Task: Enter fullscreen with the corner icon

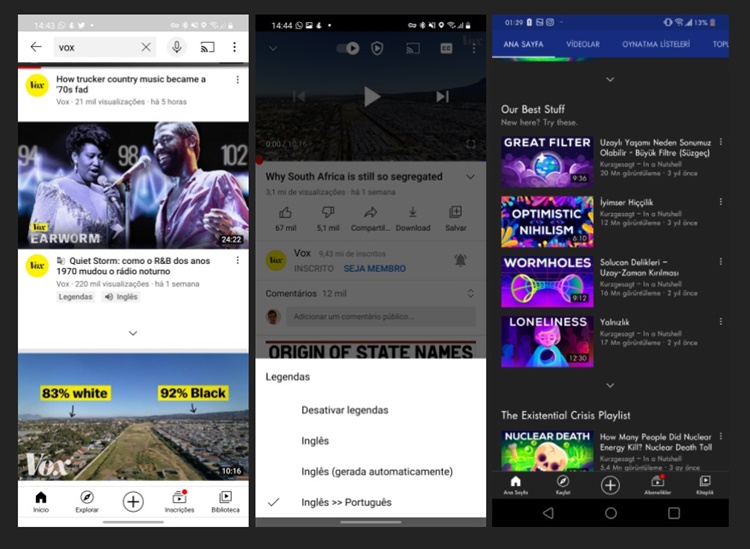Action: pos(471,144)
